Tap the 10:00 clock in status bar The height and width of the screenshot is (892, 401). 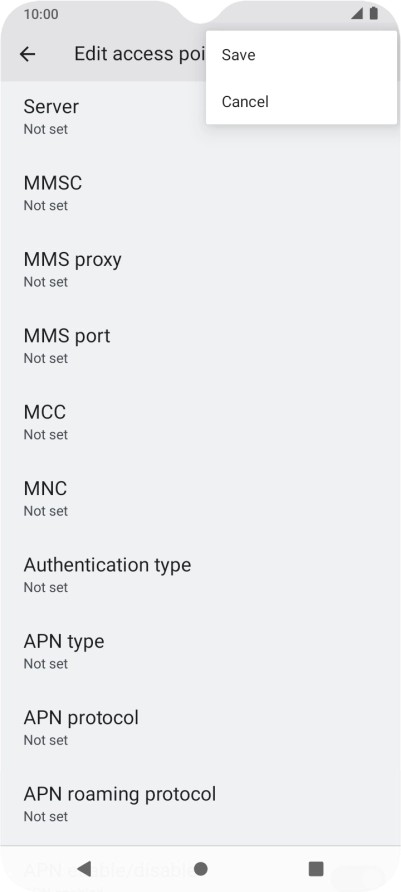[x=41, y=14]
